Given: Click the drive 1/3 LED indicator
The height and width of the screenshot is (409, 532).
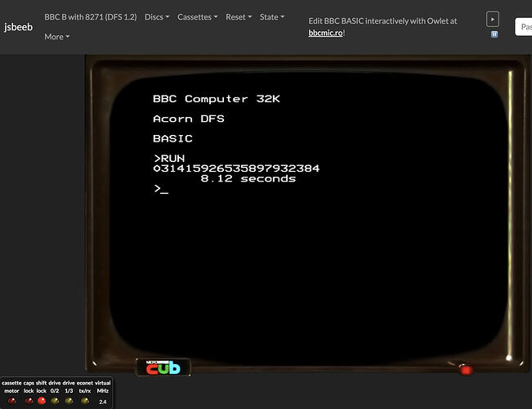Looking at the screenshot, I should (x=69, y=401).
